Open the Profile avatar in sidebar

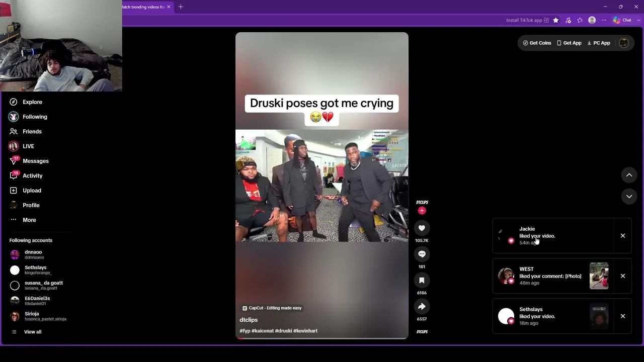click(14, 205)
